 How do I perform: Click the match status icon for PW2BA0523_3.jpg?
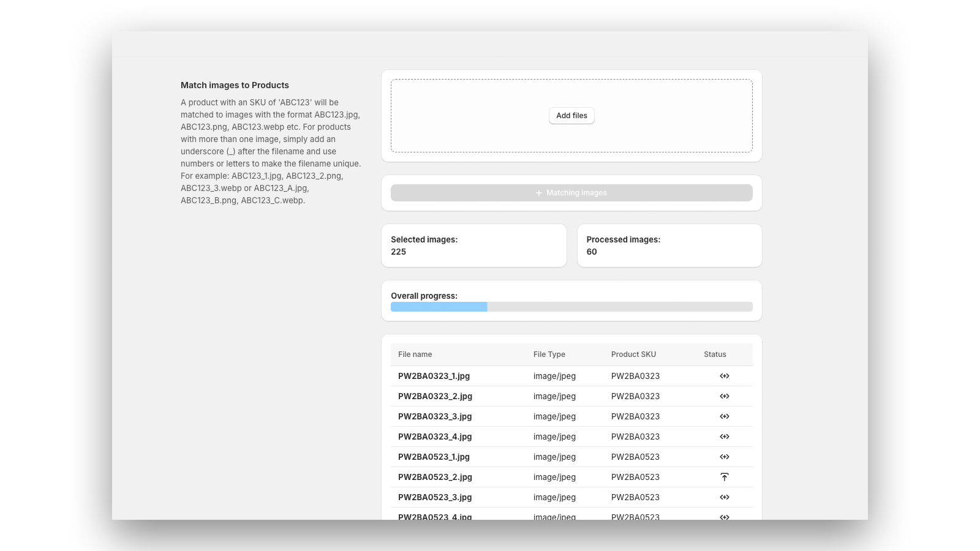click(725, 497)
